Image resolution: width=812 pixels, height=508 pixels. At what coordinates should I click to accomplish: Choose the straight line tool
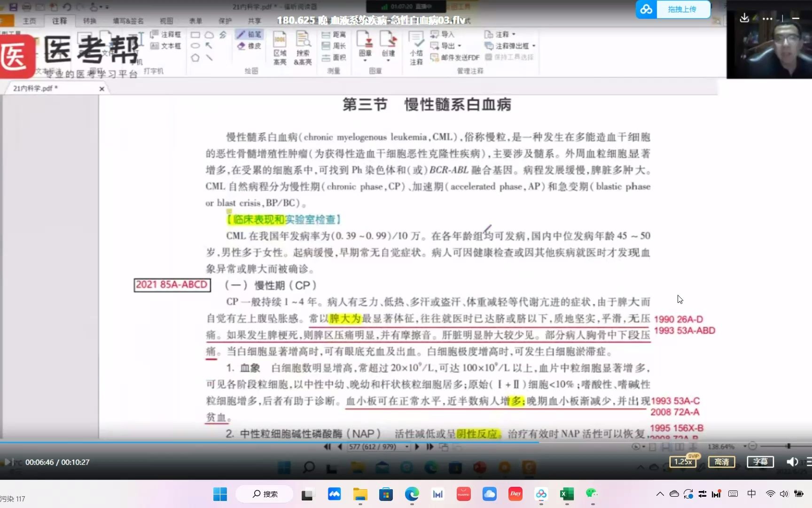[x=209, y=58]
